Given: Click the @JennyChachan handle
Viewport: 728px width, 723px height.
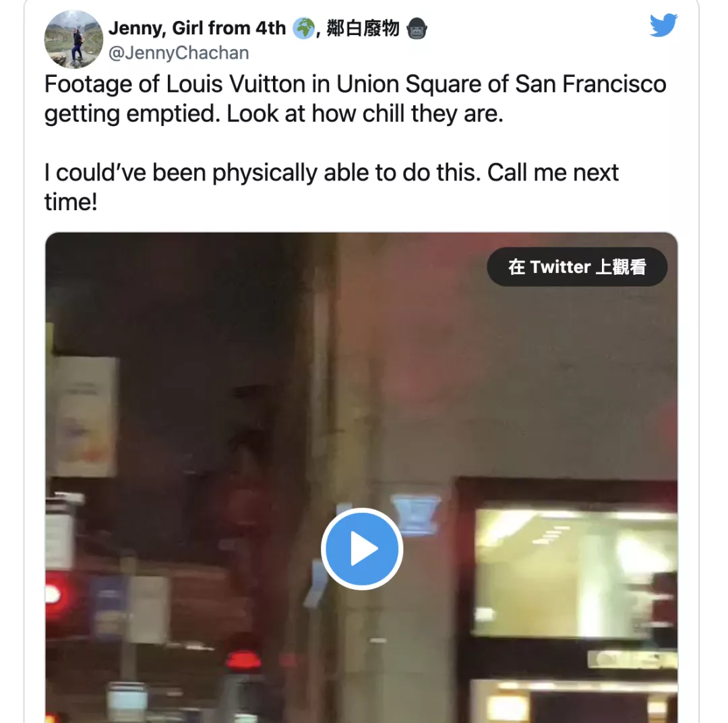Looking at the screenshot, I should tap(179, 53).
